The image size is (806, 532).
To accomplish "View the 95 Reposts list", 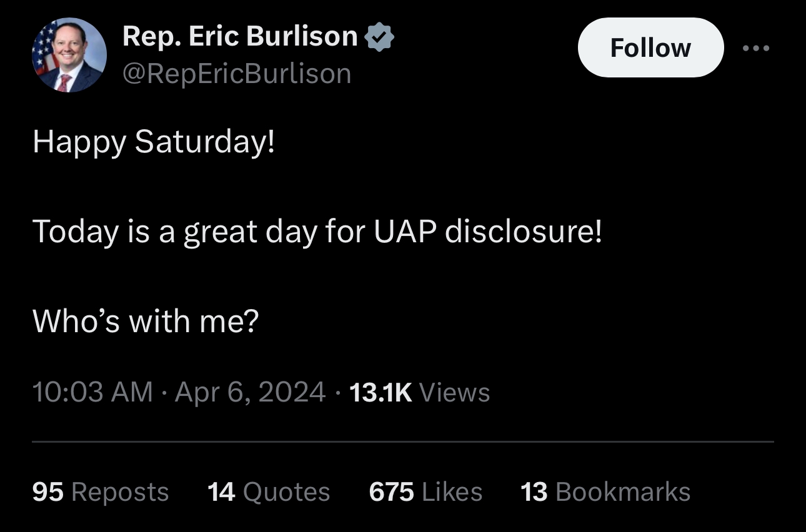I will [x=100, y=492].
